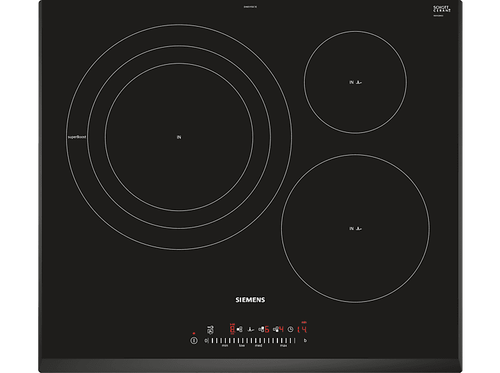The image size is (500, 373).
Task: Set the power slider to the min position
Action: (x=225, y=346)
